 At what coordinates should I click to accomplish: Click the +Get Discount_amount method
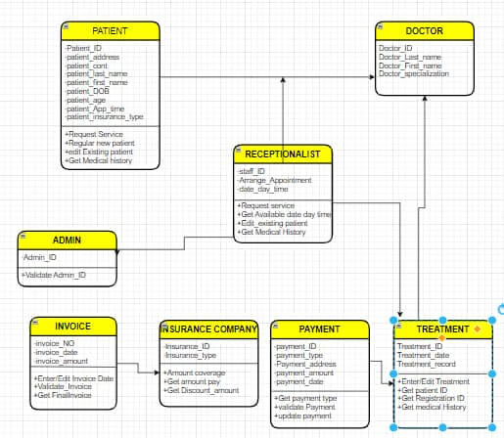click(202, 390)
